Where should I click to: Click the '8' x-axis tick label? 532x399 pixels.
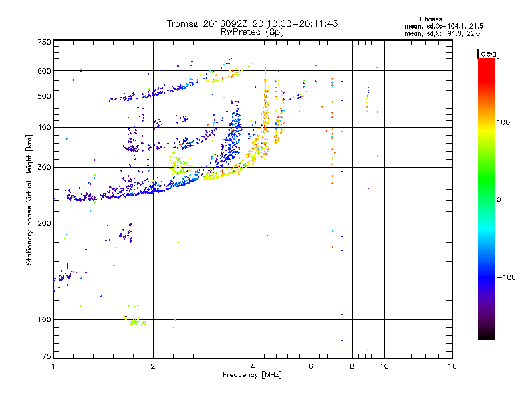pos(352,366)
